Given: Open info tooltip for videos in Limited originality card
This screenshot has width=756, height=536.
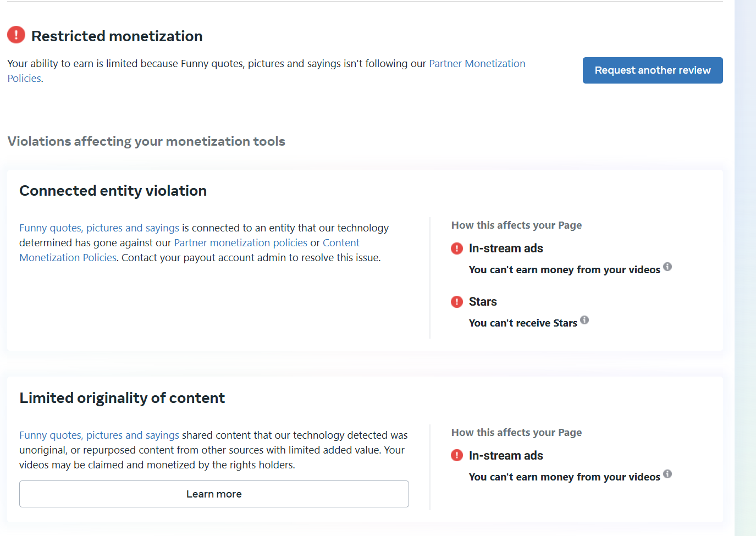Looking at the screenshot, I should pyautogui.click(x=667, y=474).
